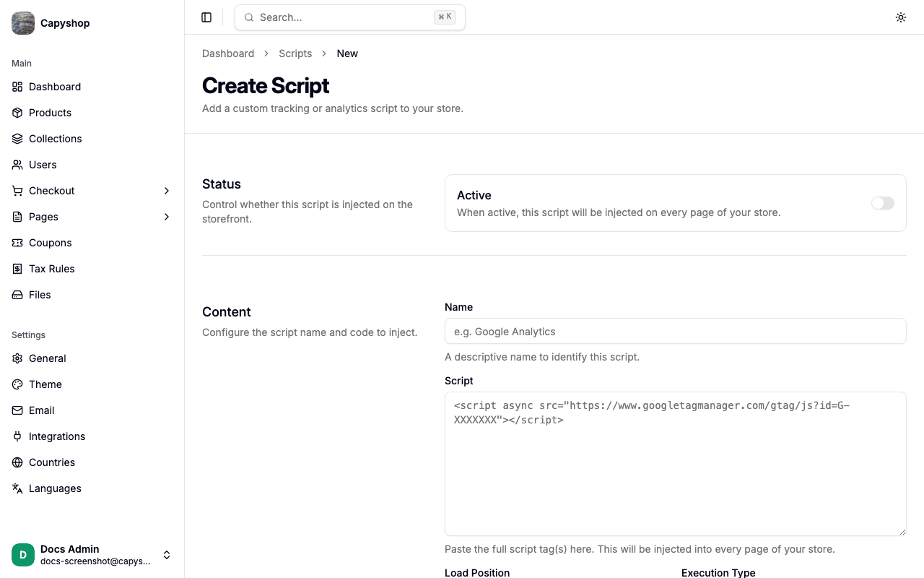Image resolution: width=924 pixels, height=578 pixels.
Task: Click the Files drive icon
Action: [17, 295]
